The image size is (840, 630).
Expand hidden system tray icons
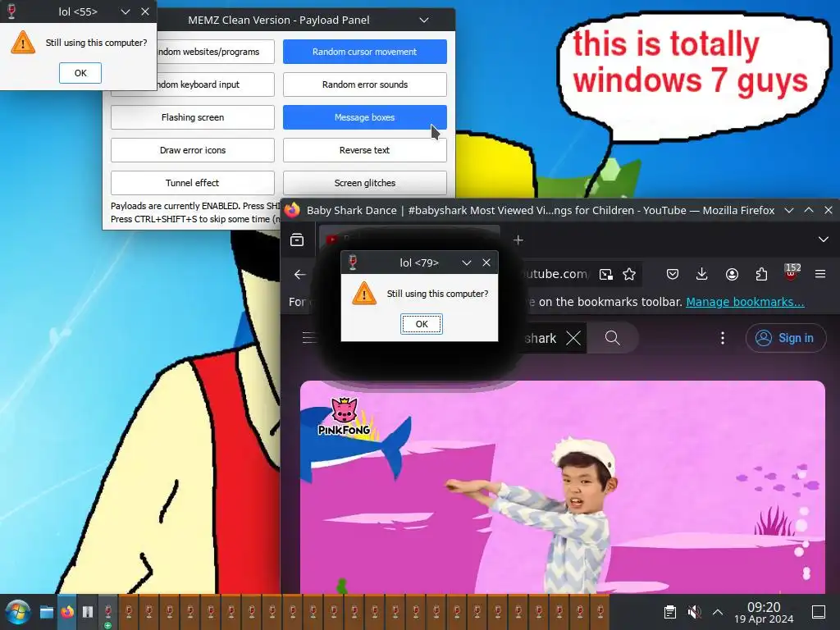[718, 612]
